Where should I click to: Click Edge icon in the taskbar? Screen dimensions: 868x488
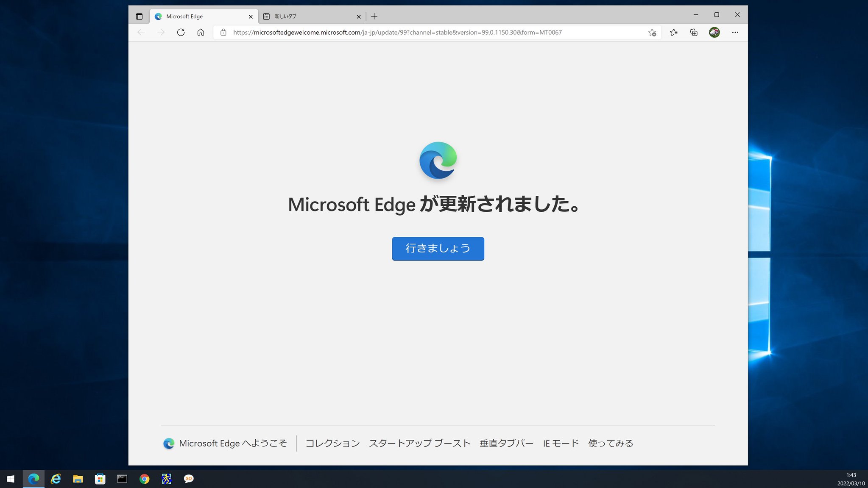(33, 479)
